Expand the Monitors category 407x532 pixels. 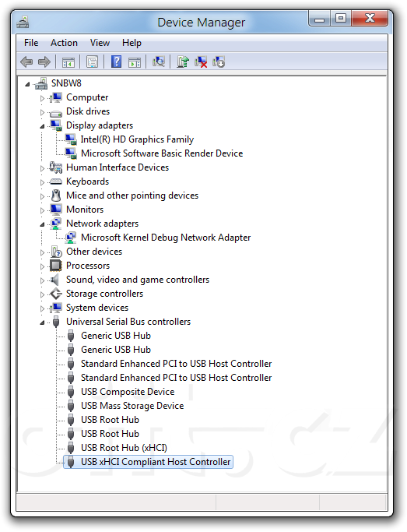tap(42, 210)
